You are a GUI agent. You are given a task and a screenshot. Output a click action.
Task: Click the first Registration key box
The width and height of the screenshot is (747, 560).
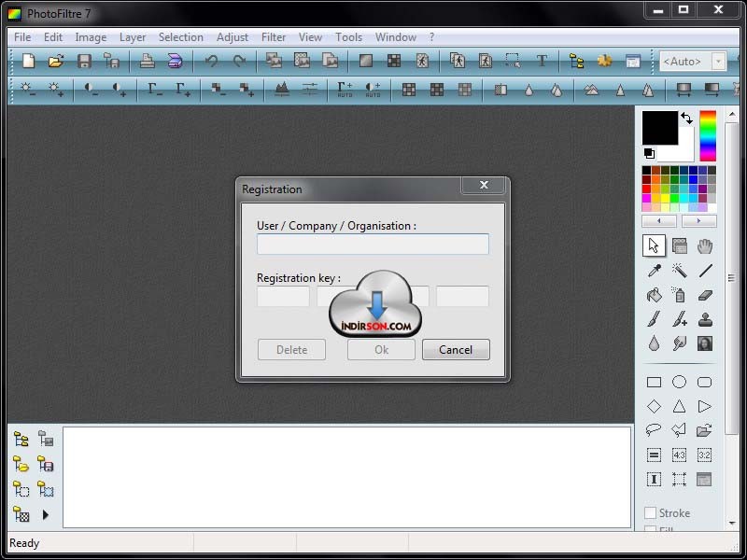point(283,296)
